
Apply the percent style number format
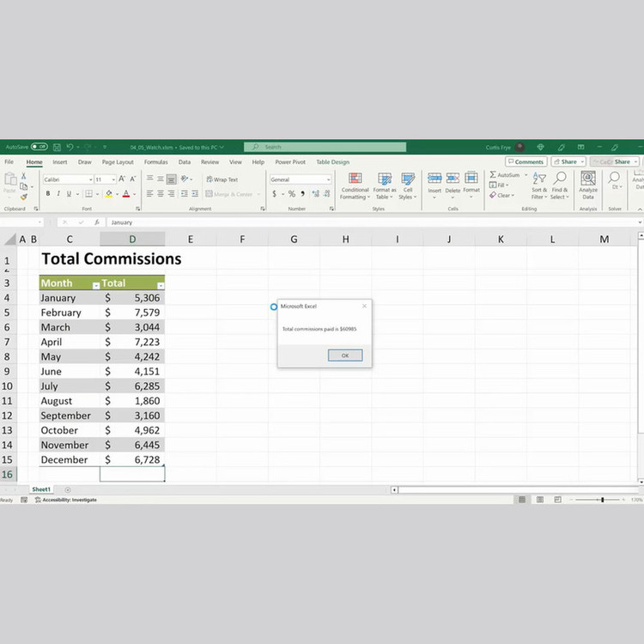point(291,194)
